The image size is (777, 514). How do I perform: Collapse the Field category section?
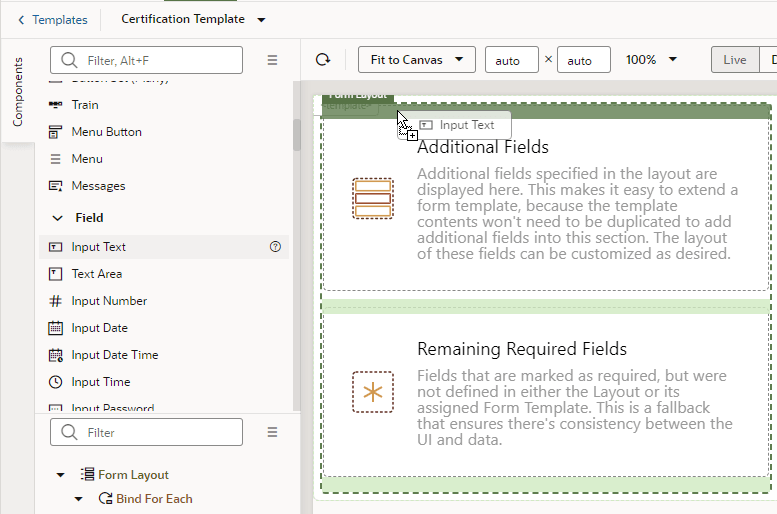57,218
